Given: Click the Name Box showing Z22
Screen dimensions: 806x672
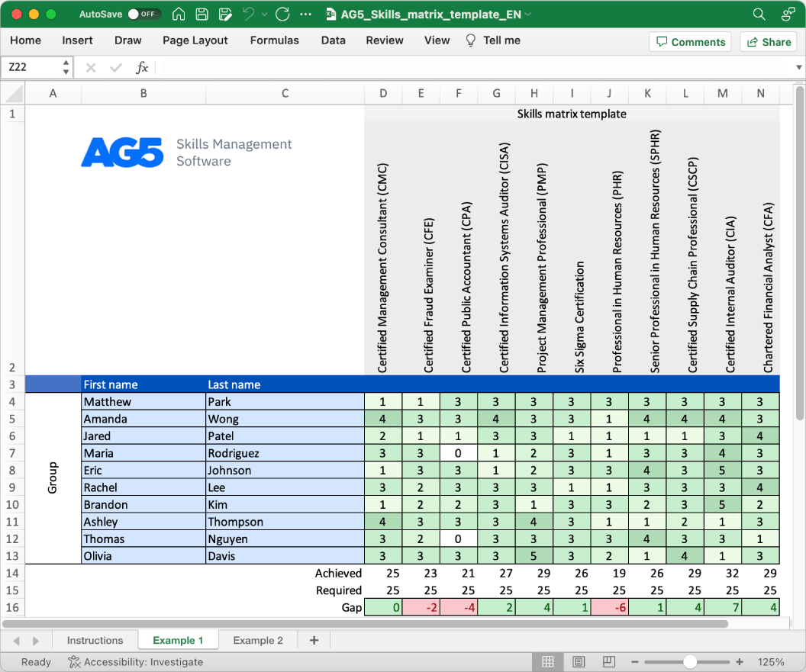Looking at the screenshot, I should click(31, 68).
